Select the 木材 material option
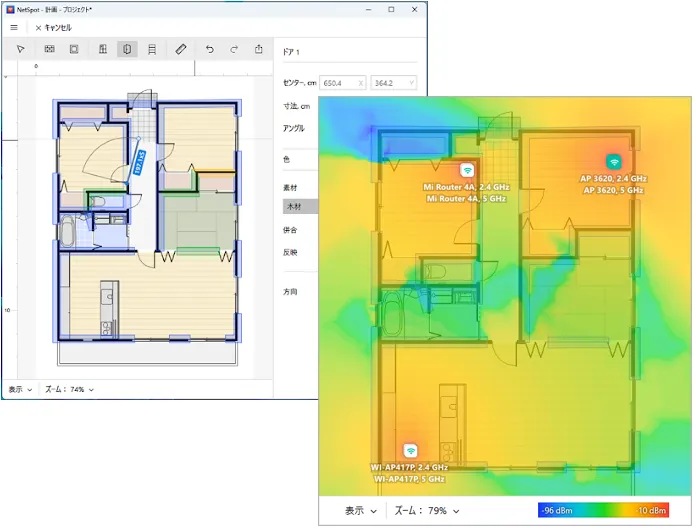Image resolution: width=696 pixels, height=529 pixels. click(x=301, y=206)
